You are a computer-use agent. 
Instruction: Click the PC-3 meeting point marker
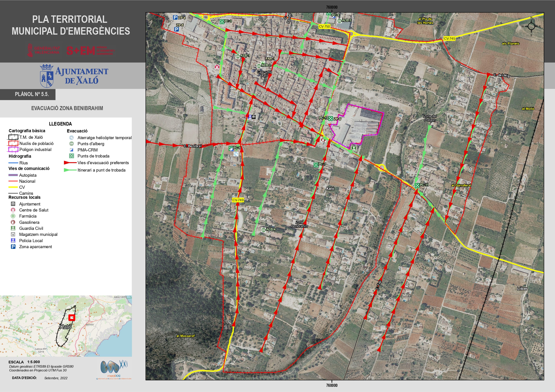222,21
